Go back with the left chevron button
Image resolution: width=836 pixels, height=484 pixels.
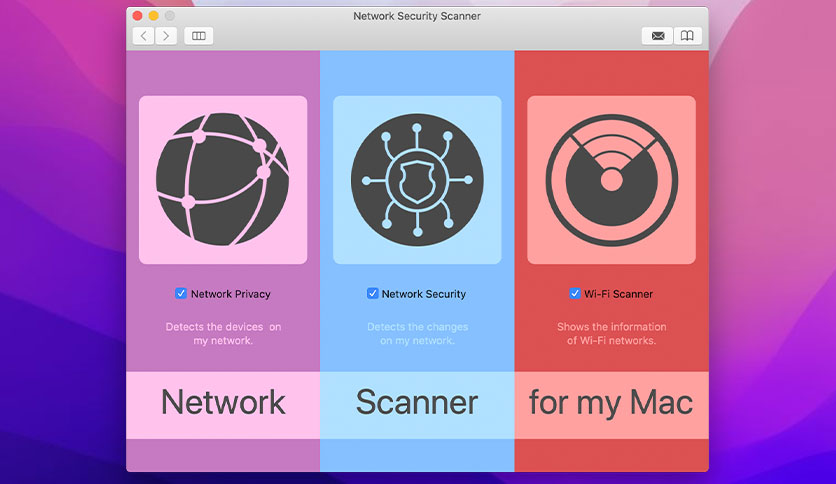143,36
